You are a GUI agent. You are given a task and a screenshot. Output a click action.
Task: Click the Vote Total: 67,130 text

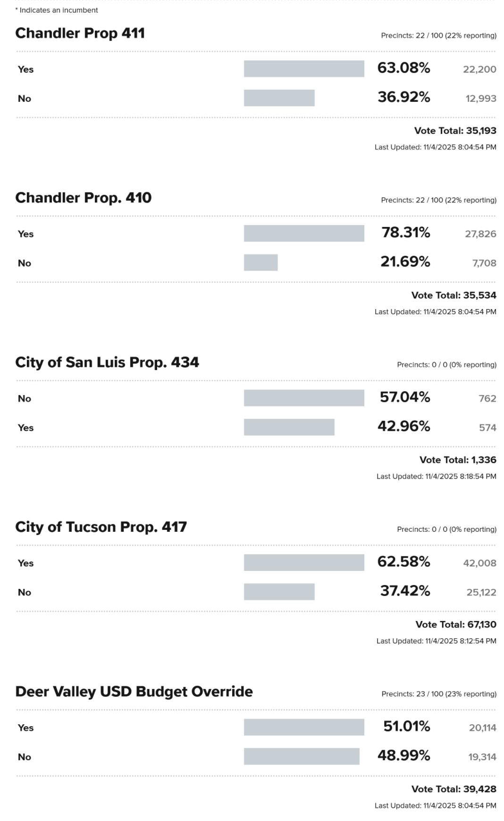[x=455, y=625]
